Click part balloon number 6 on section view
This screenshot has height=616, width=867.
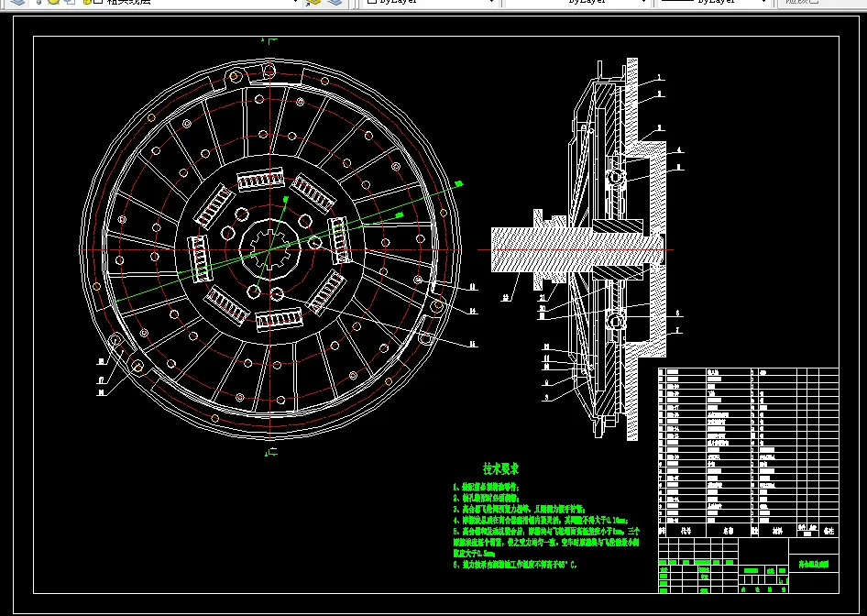click(x=677, y=313)
